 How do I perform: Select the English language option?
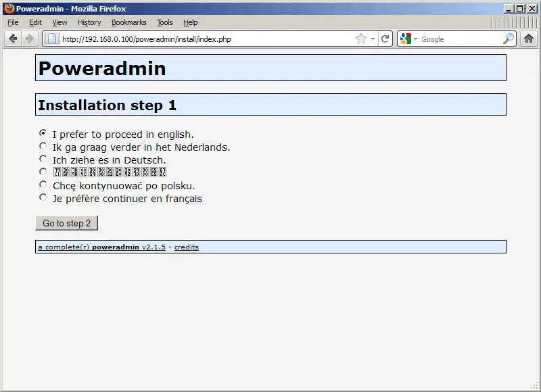tap(43, 132)
